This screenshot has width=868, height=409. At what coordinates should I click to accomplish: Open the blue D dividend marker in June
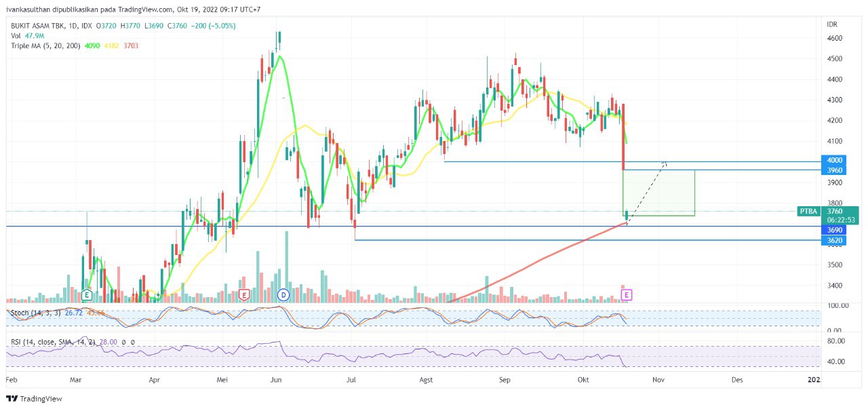click(283, 295)
